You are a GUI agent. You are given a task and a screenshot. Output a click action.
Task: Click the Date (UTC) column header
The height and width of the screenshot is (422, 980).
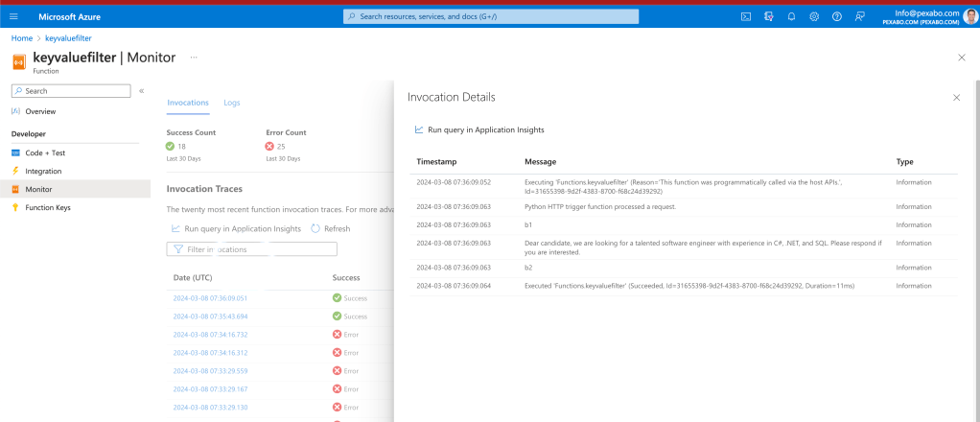tap(193, 277)
